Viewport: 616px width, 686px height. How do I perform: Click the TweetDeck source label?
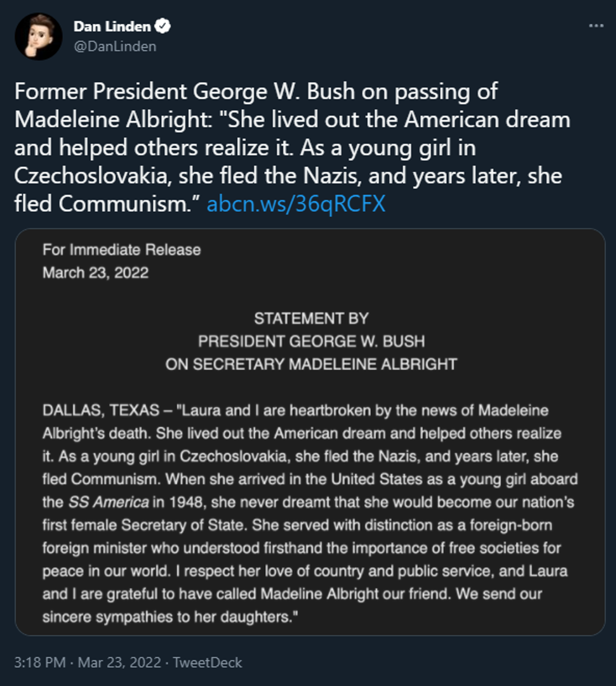point(208,662)
